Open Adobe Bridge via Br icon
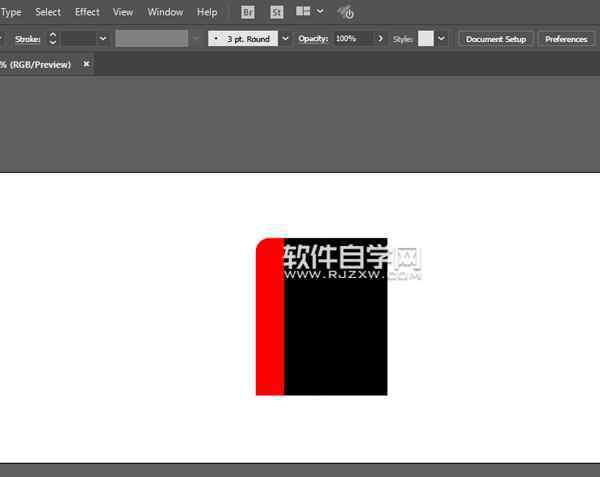This screenshot has width=600, height=477. 248,12
